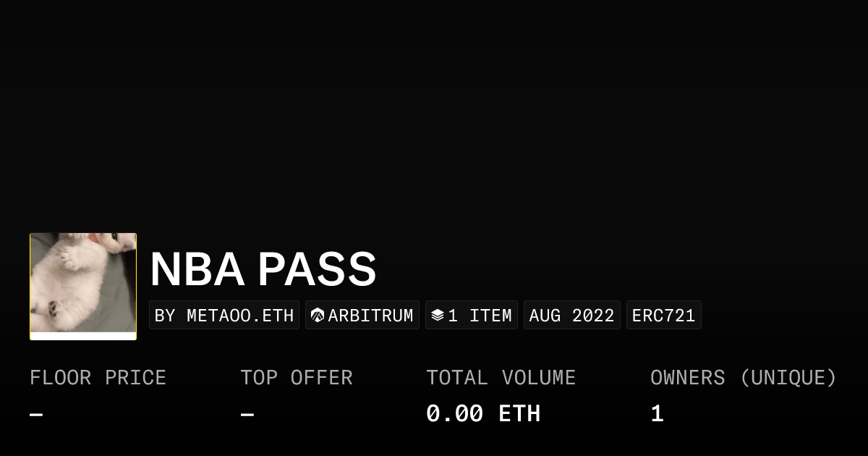The image size is (868, 456).
Task: Click the unique owners count of 1
Action: pos(657,414)
